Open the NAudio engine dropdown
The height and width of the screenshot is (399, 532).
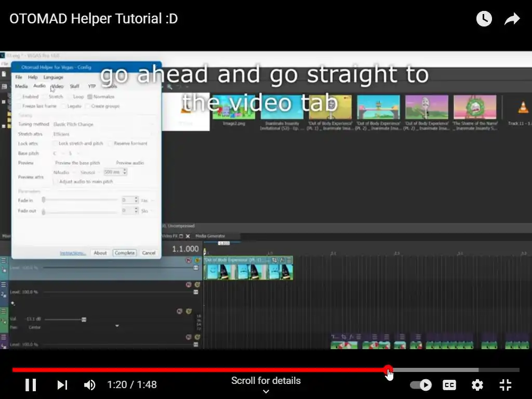64,172
